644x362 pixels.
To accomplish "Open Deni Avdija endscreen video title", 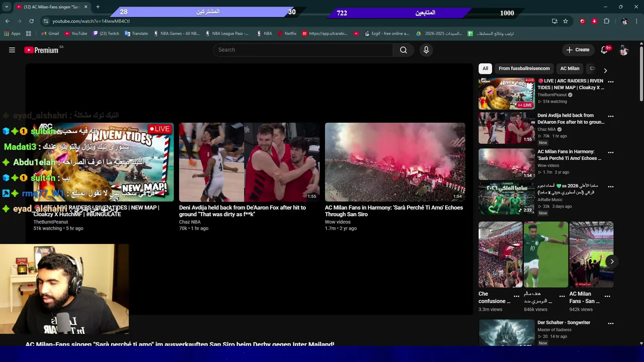I will click(x=243, y=211).
